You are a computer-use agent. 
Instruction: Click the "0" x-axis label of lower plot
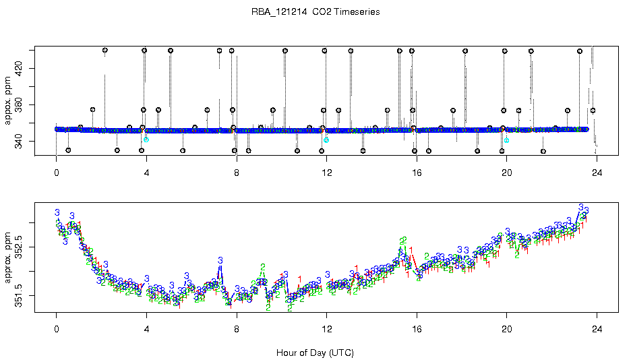click(x=57, y=330)
